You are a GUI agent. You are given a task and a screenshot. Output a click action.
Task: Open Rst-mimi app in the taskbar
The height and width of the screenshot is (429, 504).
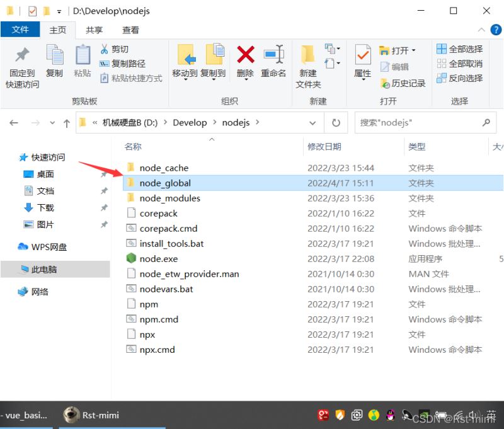92,415
